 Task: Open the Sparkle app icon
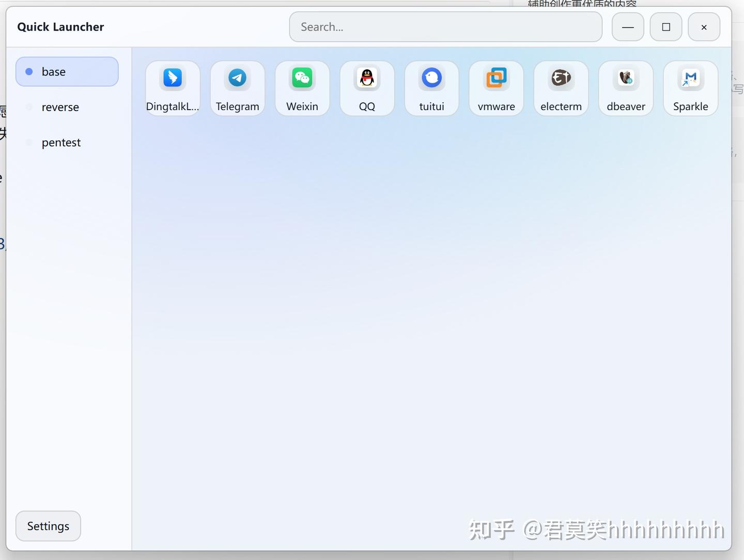pos(691,88)
